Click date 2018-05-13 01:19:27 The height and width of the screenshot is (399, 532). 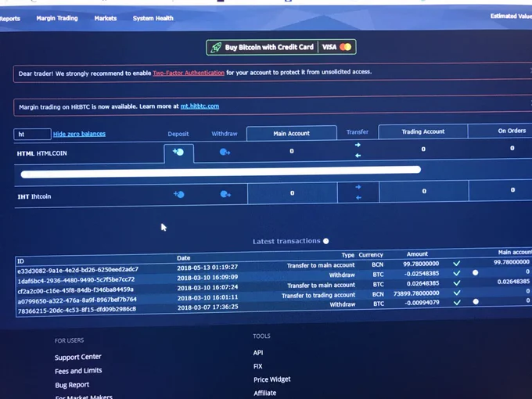click(x=207, y=268)
